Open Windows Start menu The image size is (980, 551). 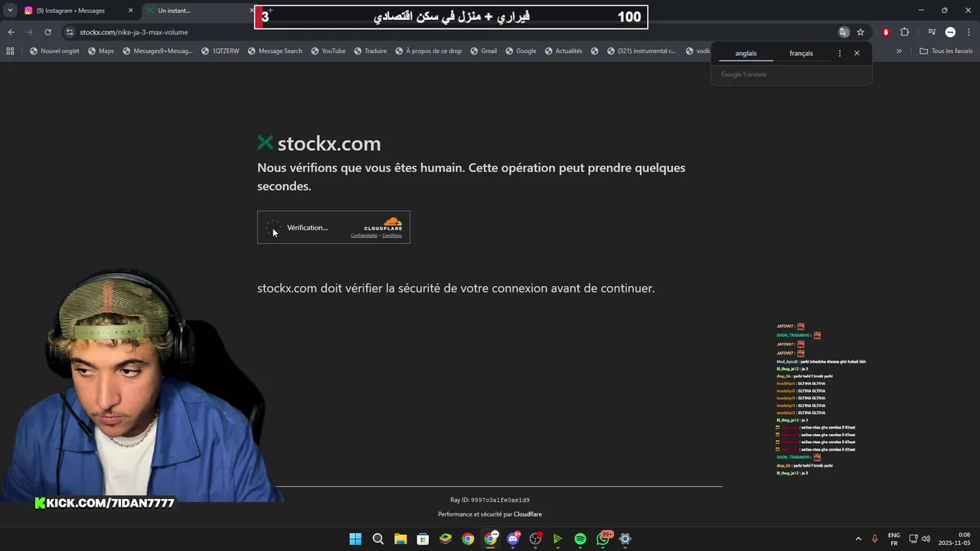tap(355, 539)
